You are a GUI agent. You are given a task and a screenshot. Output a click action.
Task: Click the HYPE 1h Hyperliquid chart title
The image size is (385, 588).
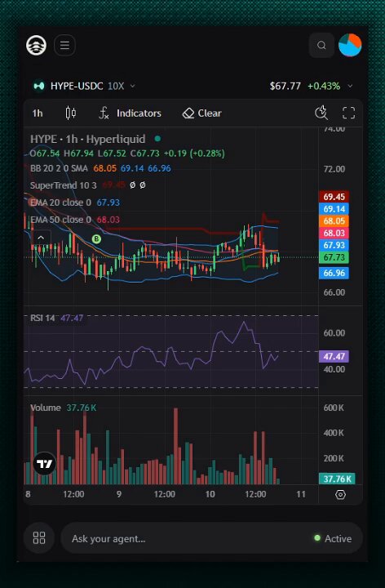87,139
